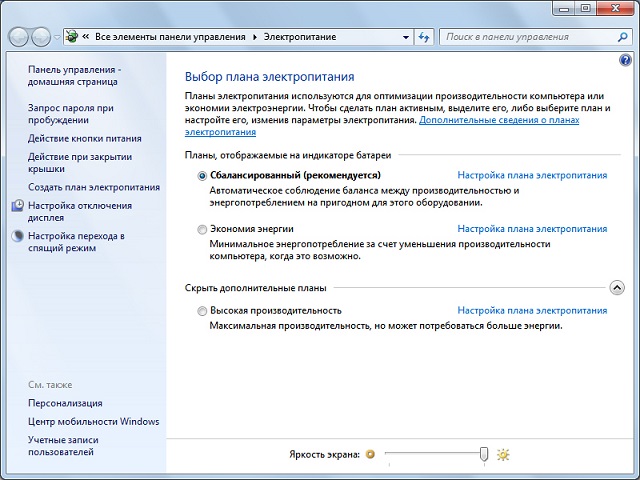640x480 pixels.
Task: Open Настройка плана электропитания for Экономия энергии
Action: point(532,229)
